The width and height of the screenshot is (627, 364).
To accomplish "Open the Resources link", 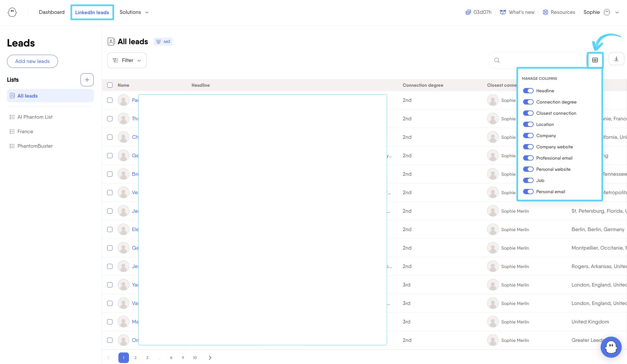I will click(x=559, y=12).
